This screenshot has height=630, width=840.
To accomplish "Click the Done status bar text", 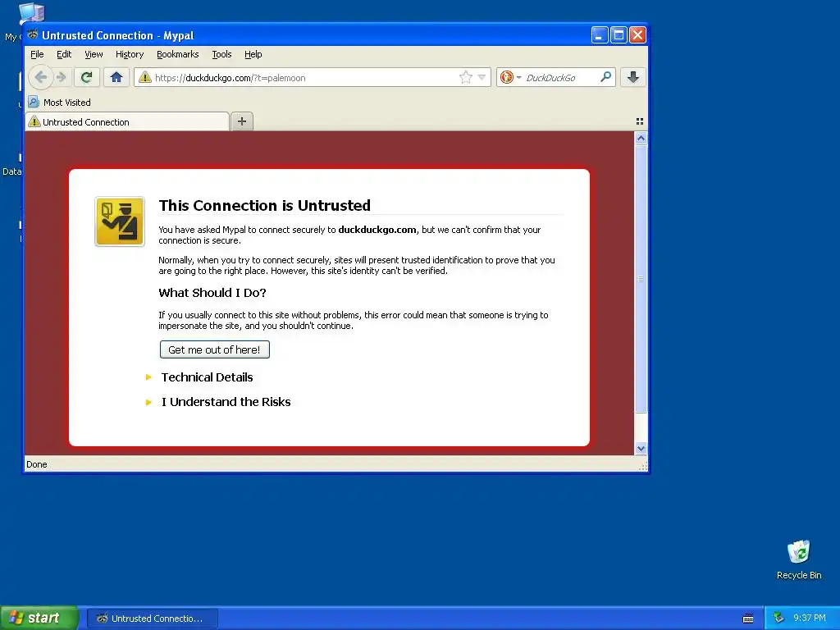I will click(x=36, y=464).
